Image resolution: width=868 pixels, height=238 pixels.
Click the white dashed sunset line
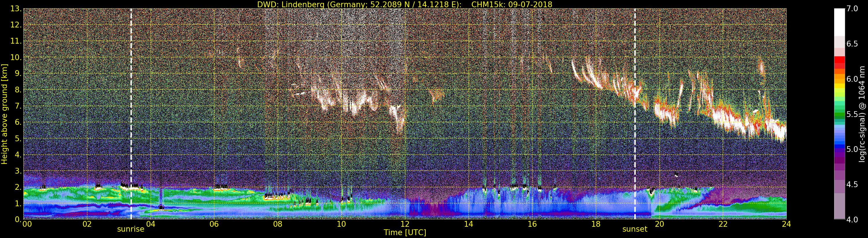(635, 114)
